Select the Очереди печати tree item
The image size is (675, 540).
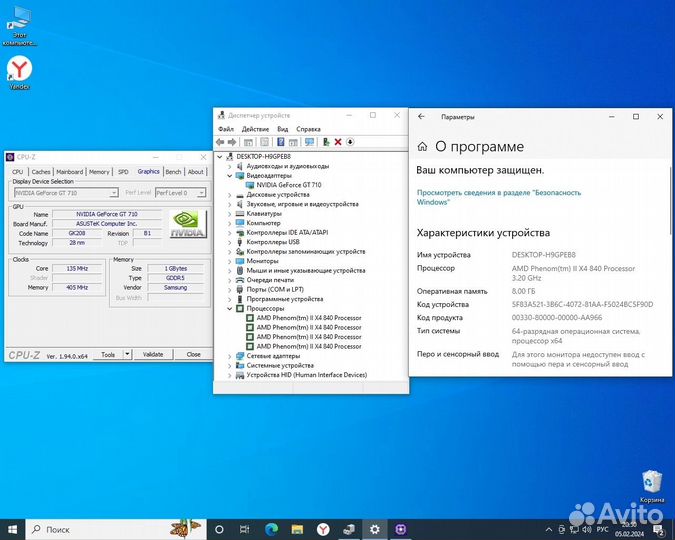270,280
